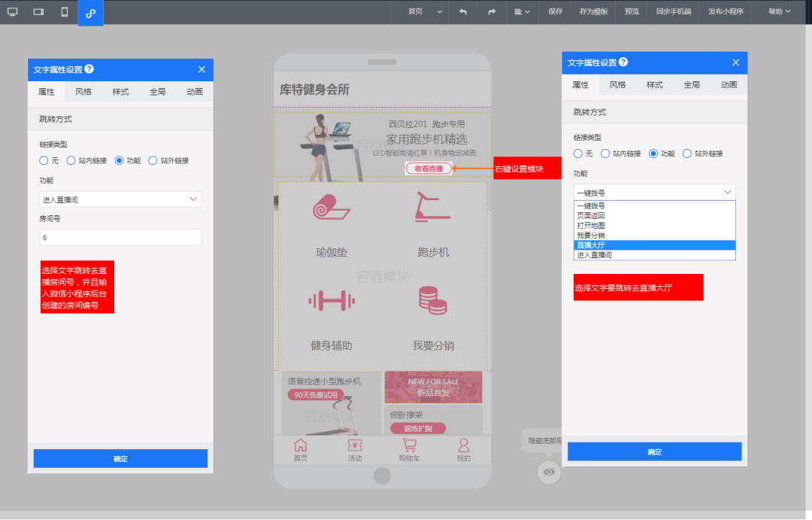The height and width of the screenshot is (520, 812).
Task: Click the blue 确定 confirm button
Action: click(120, 458)
